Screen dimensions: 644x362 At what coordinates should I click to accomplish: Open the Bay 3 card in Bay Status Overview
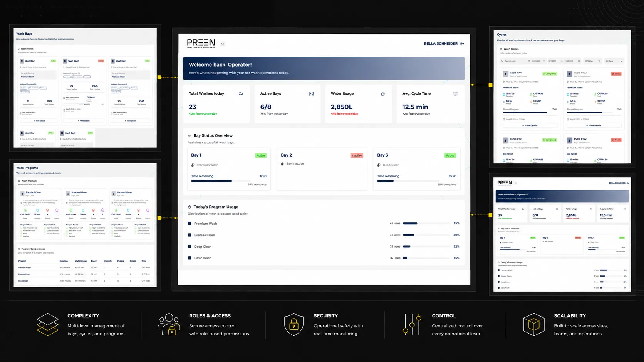[417, 169]
